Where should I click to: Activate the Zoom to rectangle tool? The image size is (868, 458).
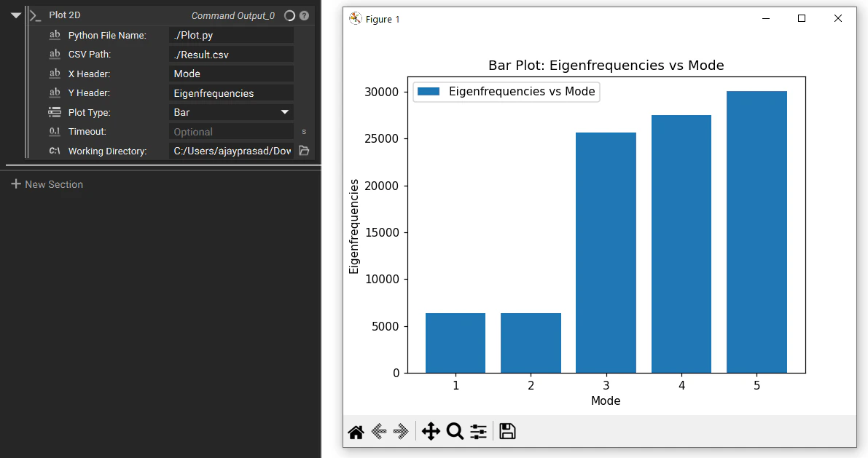(455, 432)
